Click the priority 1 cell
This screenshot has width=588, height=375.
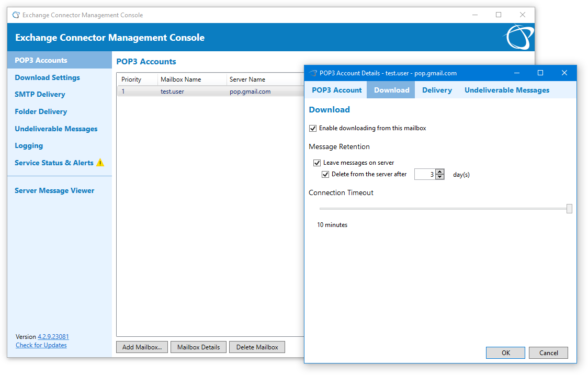(123, 92)
